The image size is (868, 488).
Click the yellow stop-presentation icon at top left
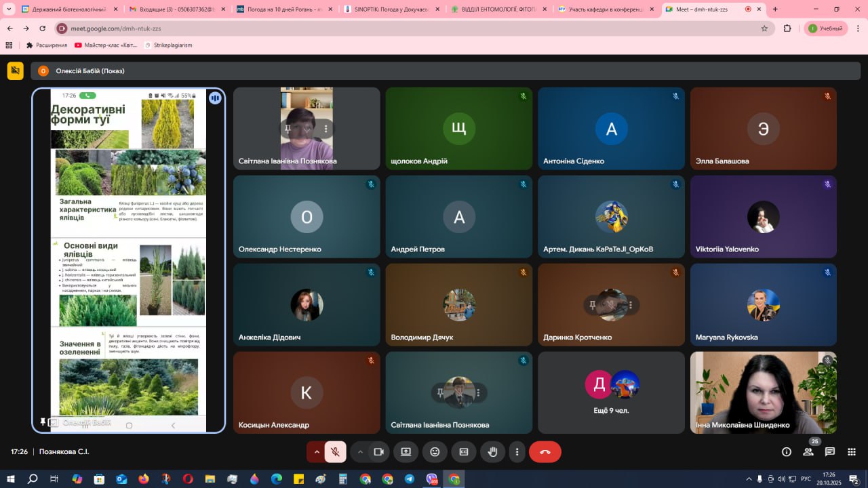click(15, 70)
